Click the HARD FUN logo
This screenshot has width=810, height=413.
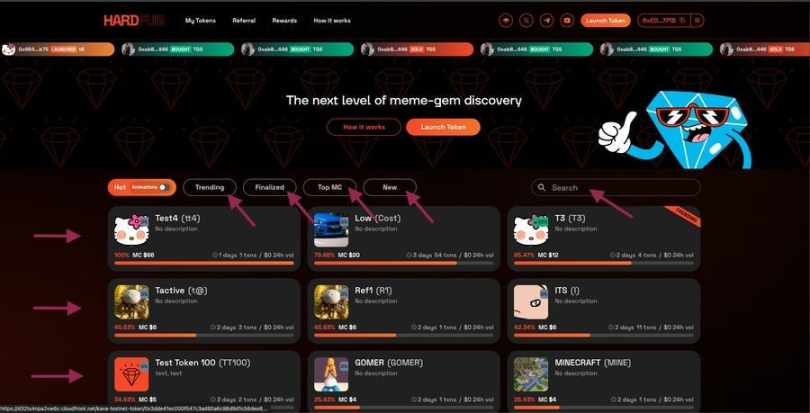133,21
